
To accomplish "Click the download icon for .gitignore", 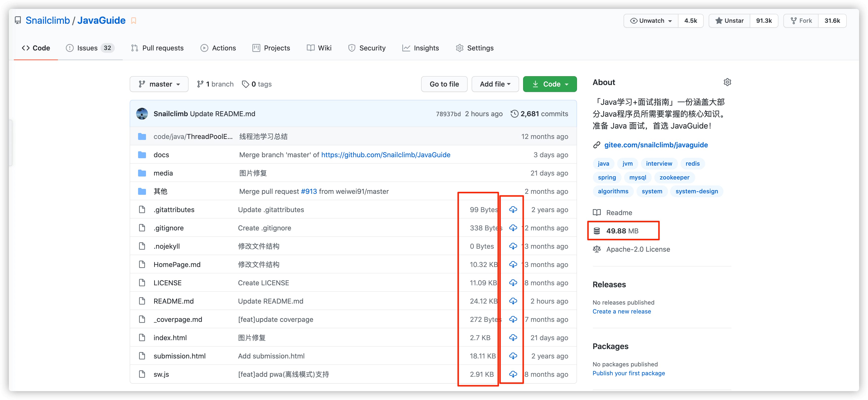I will coord(513,228).
